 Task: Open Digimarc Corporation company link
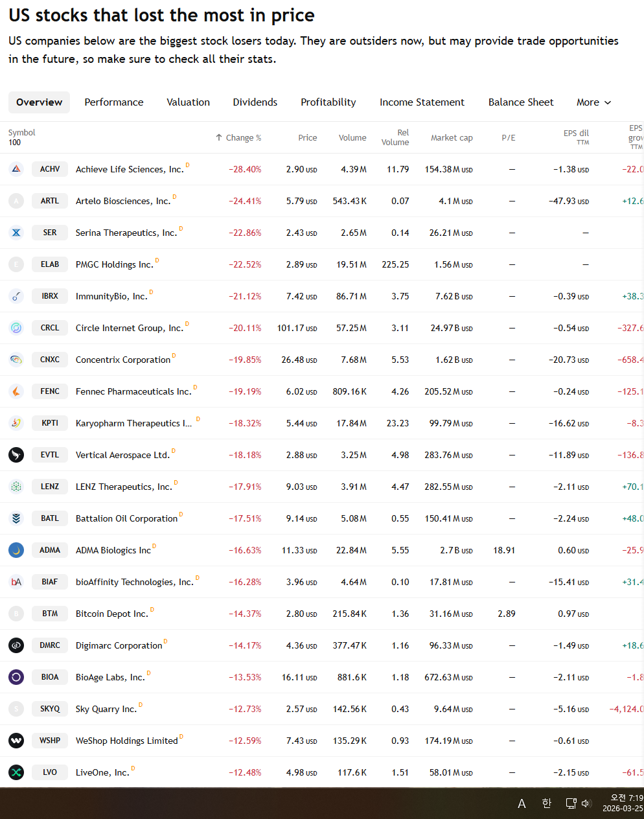tap(119, 645)
